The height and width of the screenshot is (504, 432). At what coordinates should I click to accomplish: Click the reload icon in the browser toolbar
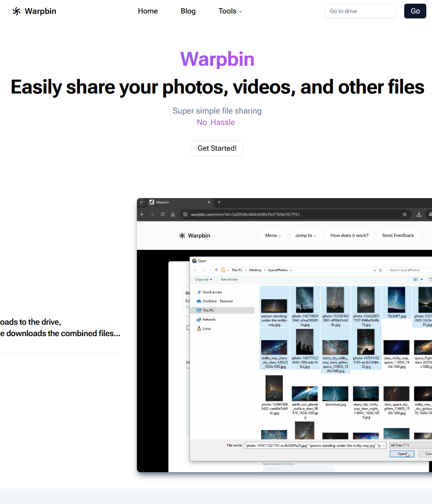point(162,214)
